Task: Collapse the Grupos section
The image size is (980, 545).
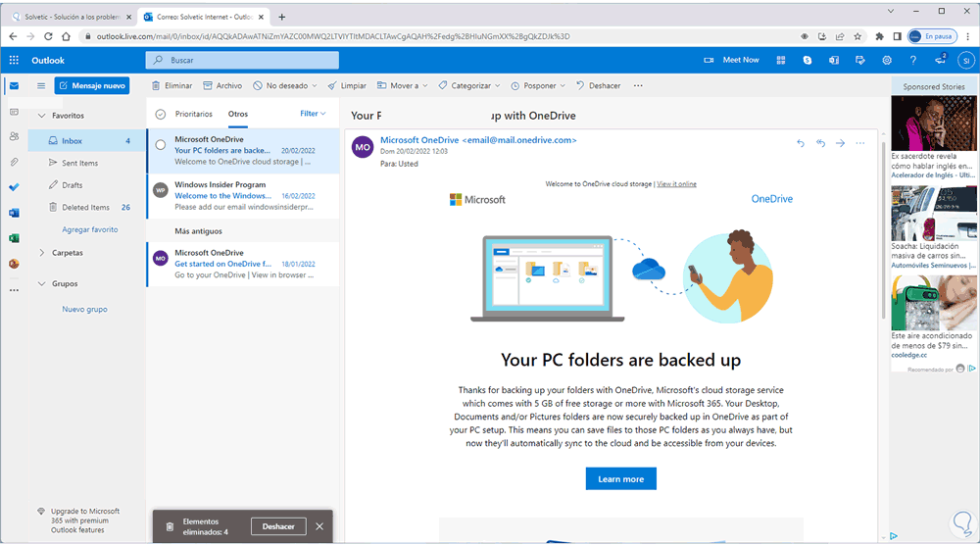Action: click(42, 283)
